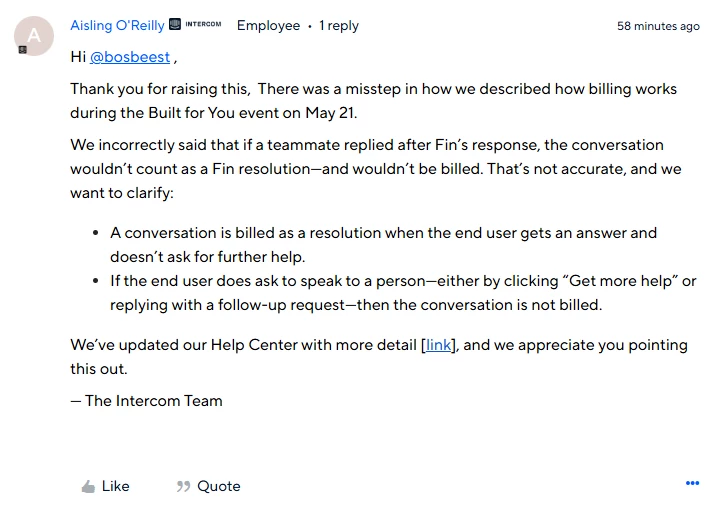Open Aisling O'Reilly's profile name

[x=117, y=26]
